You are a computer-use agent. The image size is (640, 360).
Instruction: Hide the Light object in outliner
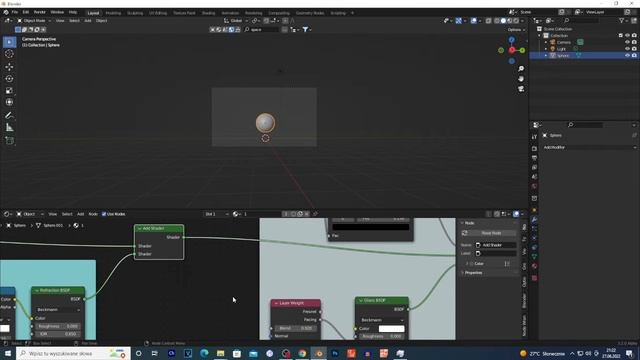click(627, 49)
